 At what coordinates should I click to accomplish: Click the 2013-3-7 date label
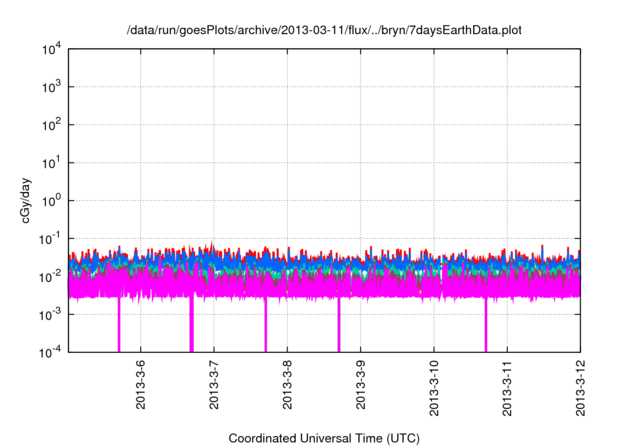click(214, 385)
